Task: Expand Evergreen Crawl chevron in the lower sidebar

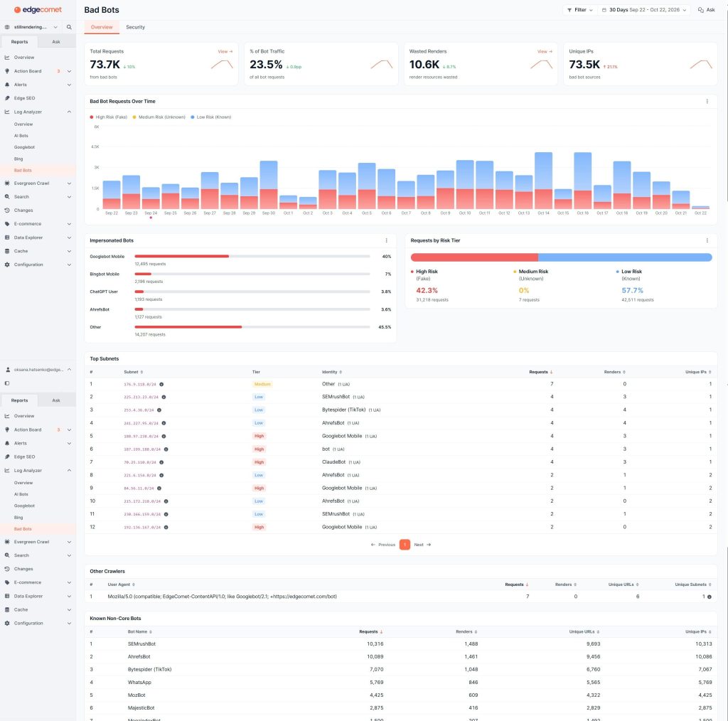Action: (69, 543)
